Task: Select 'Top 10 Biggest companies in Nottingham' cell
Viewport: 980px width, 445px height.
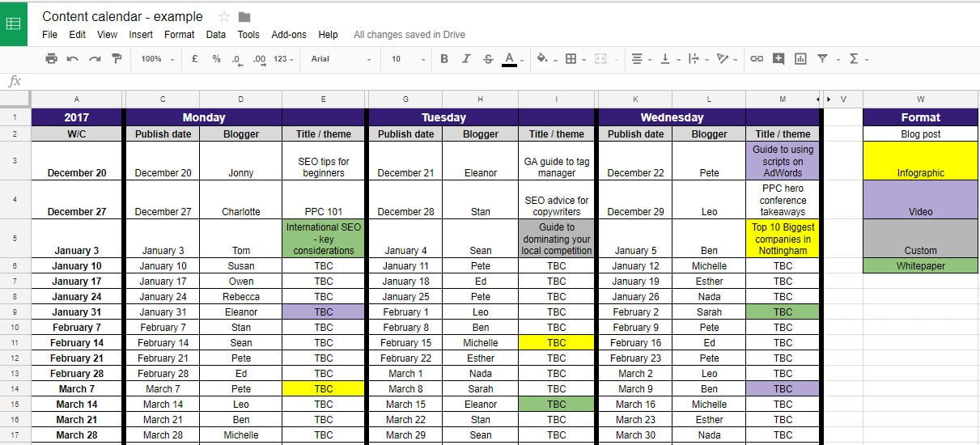Action: click(x=783, y=239)
